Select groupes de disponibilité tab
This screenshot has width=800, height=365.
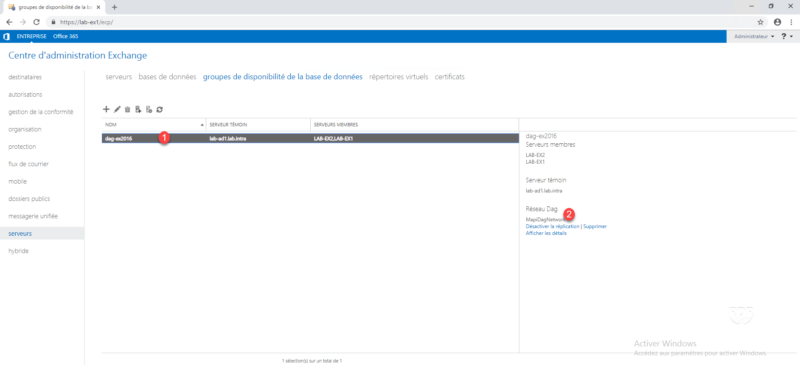(x=283, y=77)
